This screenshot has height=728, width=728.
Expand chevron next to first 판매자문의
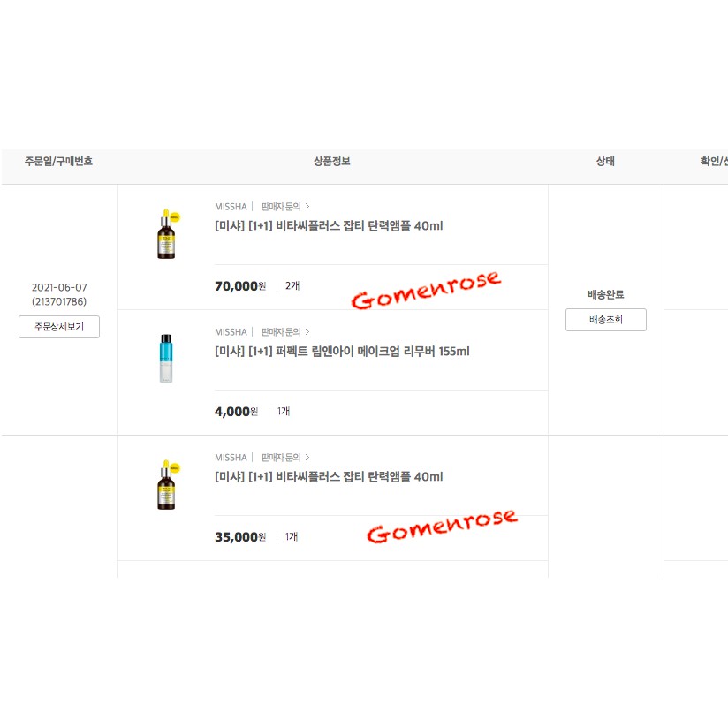[x=307, y=207]
